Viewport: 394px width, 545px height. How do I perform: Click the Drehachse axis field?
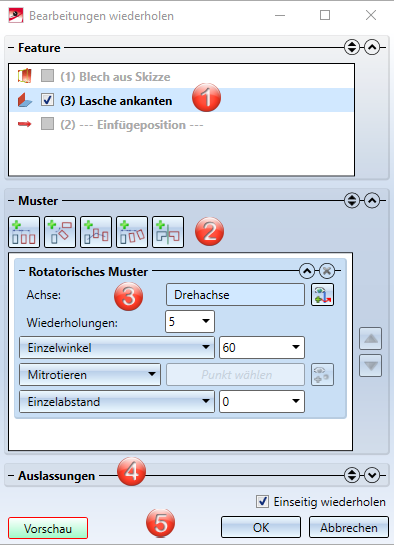point(235,295)
